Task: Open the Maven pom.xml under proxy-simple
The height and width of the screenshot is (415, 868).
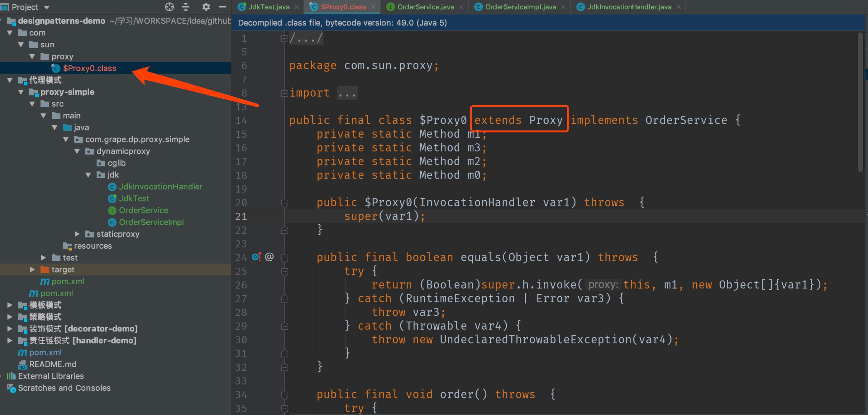Action: click(x=68, y=281)
